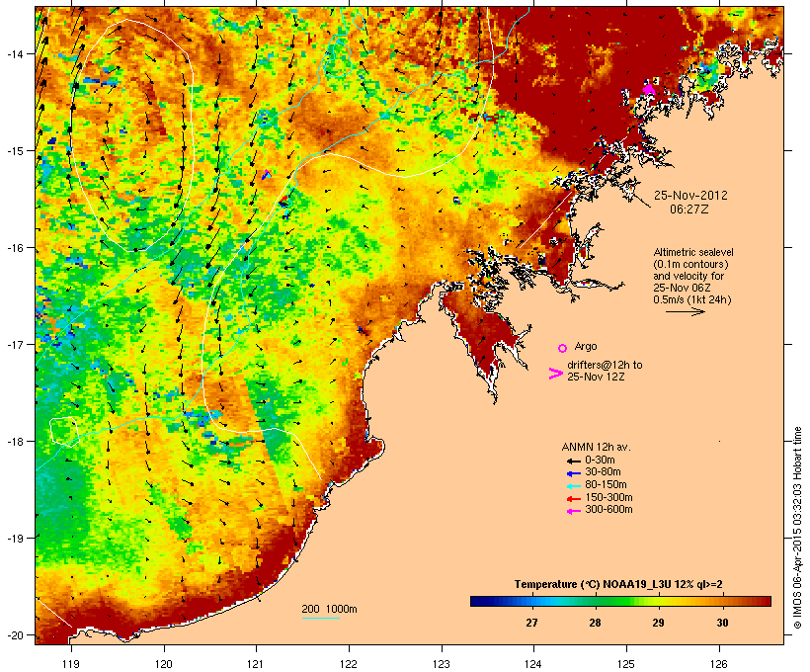
Task: Click the 120 longitude axis label
Action: (164, 664)
